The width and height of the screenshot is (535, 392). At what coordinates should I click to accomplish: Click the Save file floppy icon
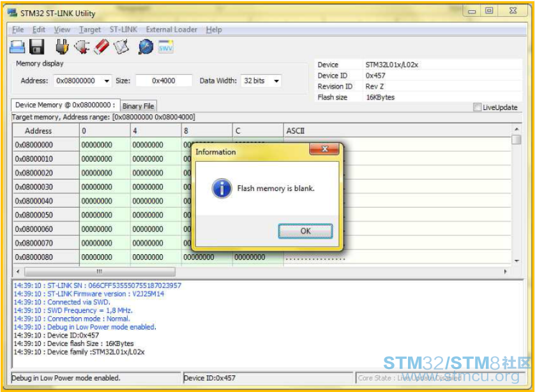[37, 47]
